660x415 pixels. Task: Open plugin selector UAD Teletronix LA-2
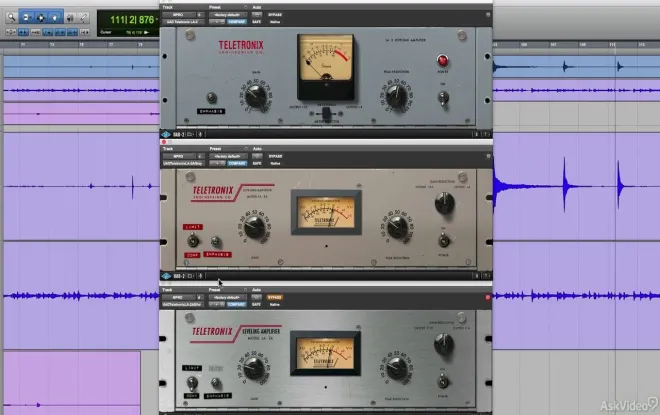coord(183,21)
